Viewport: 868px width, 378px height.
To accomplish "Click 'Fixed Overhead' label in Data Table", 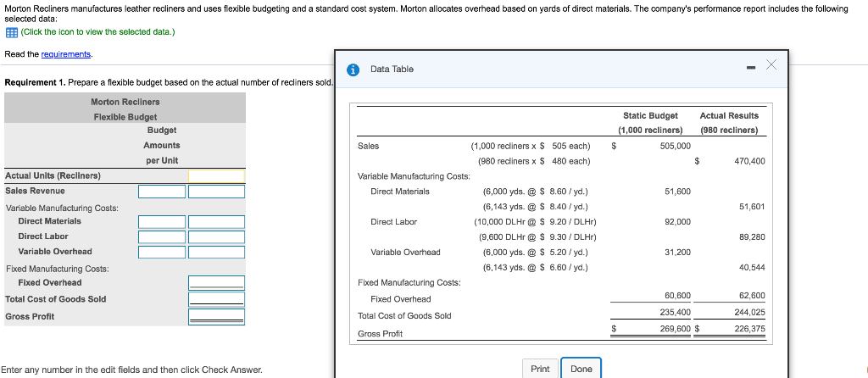I will tap(400, 299).
